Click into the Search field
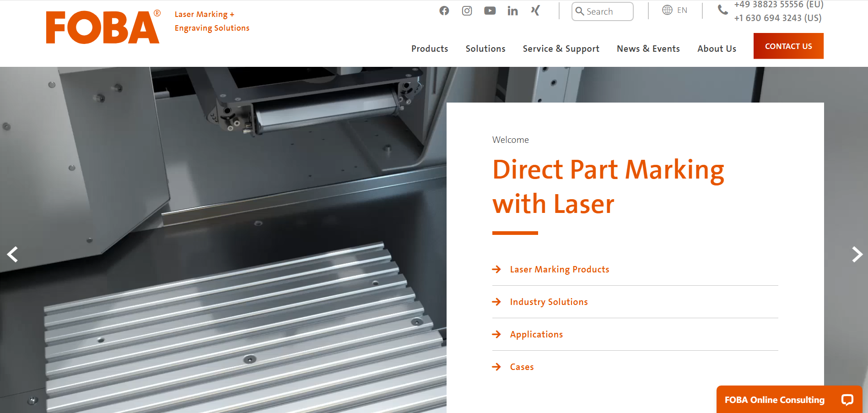Viewport: 868px width, 413px height. [602, 11]
